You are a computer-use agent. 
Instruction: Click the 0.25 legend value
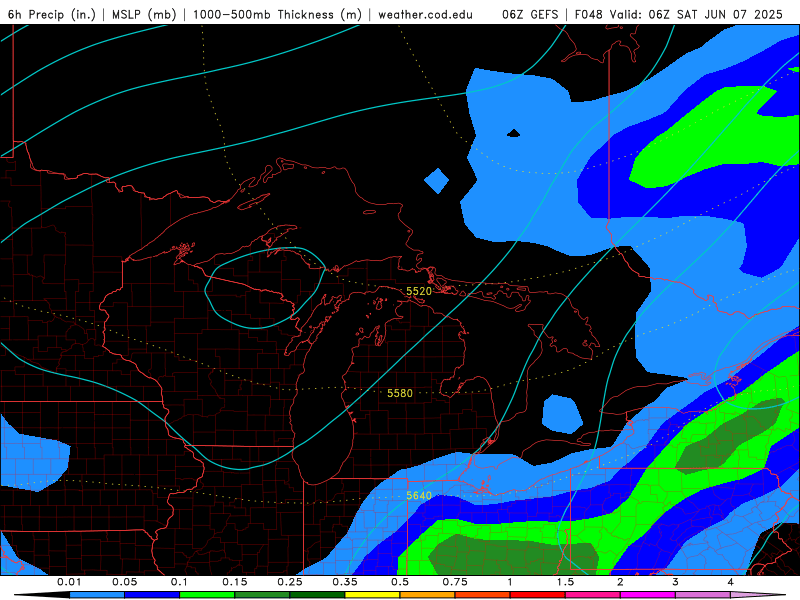point(290,582)
